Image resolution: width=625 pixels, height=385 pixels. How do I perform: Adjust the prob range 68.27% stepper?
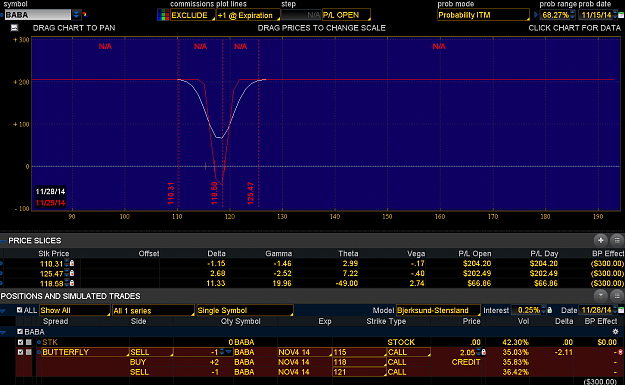(573, 15)
